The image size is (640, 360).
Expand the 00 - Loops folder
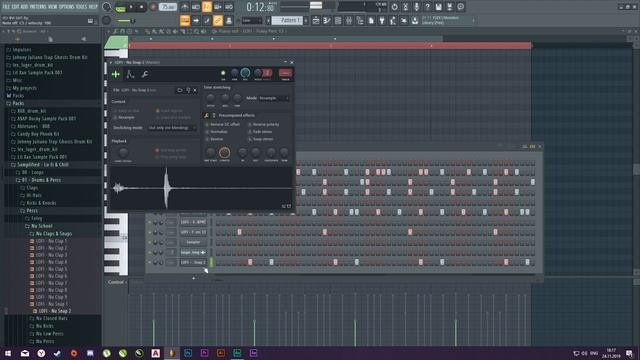[x=29, y=172]
